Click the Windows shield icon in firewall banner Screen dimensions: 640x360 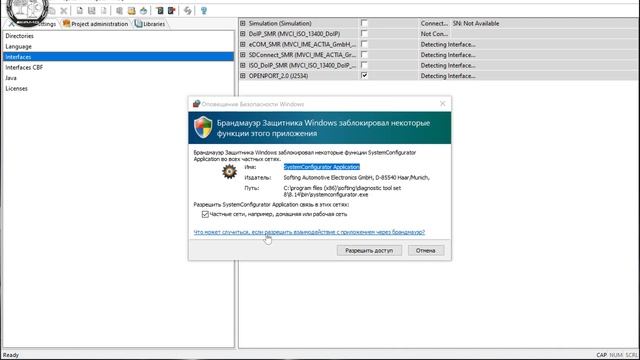point(203,127)
